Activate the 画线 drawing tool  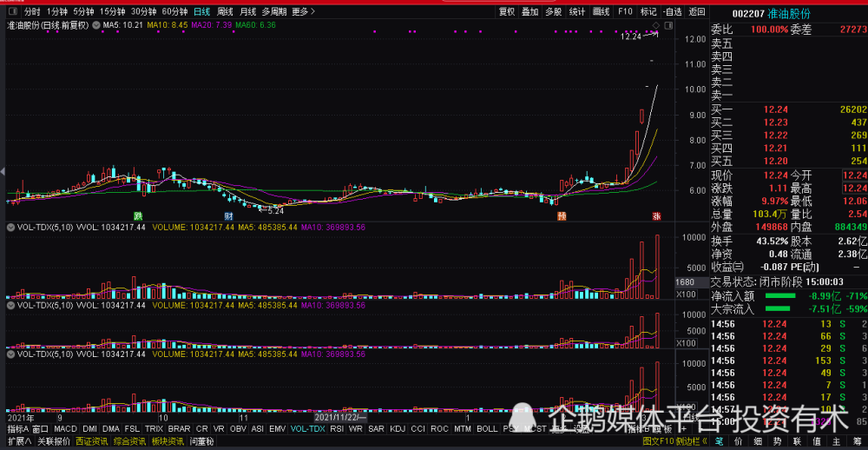tap(602, 11)
